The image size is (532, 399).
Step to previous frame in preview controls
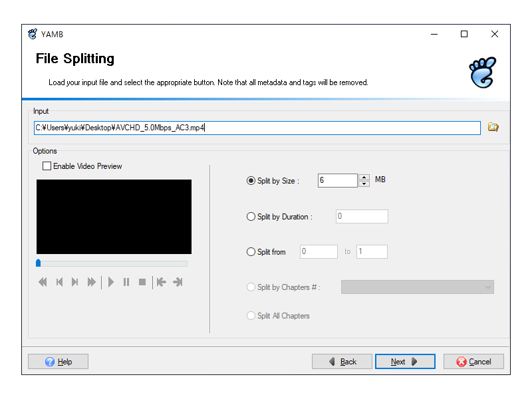coord(59,282)
